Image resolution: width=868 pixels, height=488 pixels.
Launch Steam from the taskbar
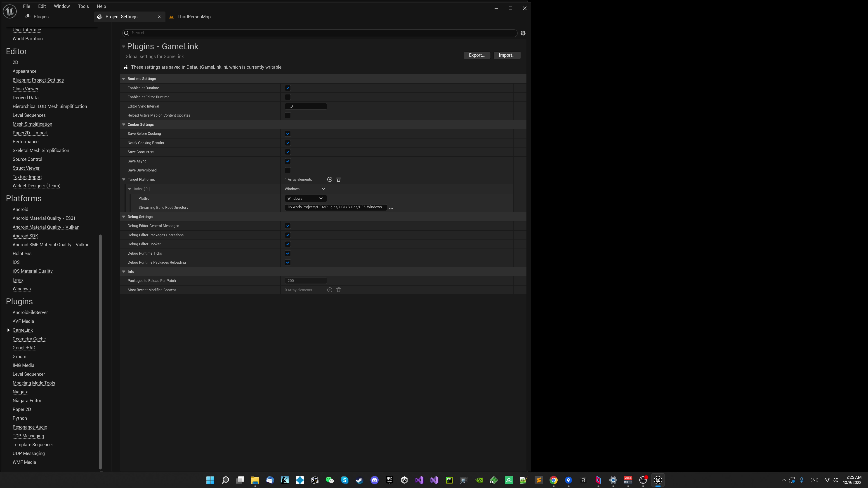(x=360, y=480)
